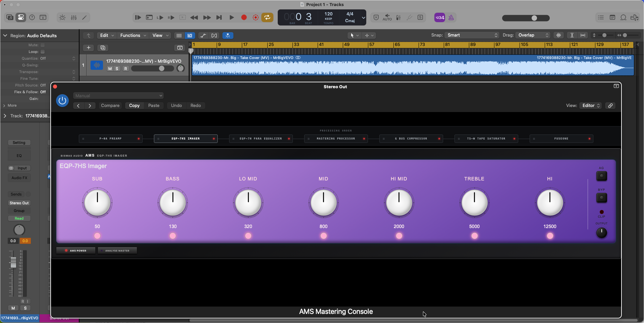
Task: Click the Metronome icon
Action: tap(451, 17)
